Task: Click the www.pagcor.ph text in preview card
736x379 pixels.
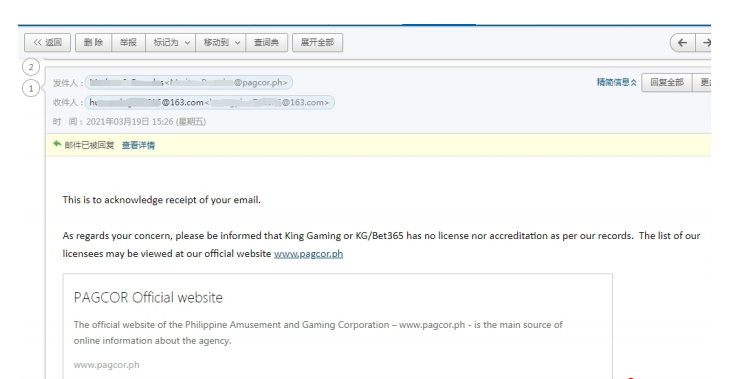Action: 106,365
